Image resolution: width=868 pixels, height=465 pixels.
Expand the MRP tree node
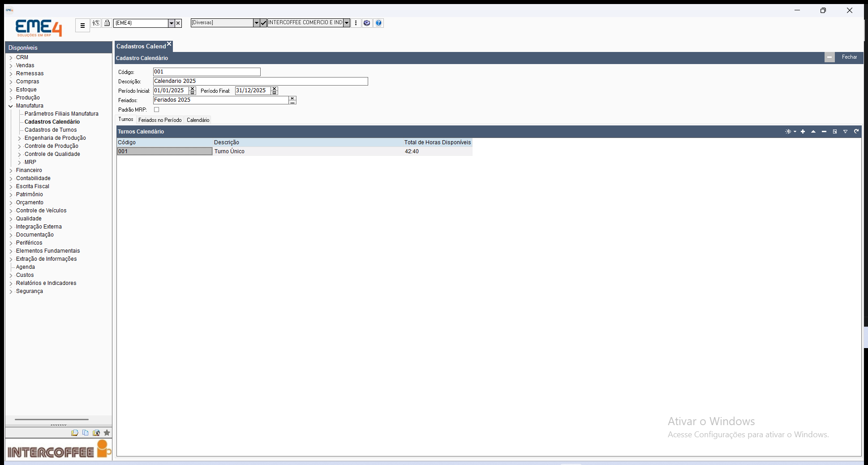click(x=19, y=163)
